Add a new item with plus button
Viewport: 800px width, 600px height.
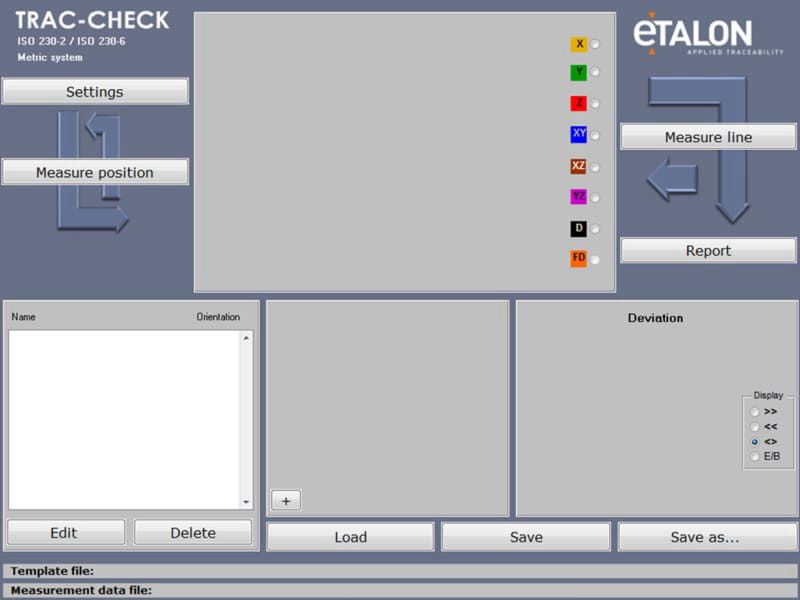(286, 501)
